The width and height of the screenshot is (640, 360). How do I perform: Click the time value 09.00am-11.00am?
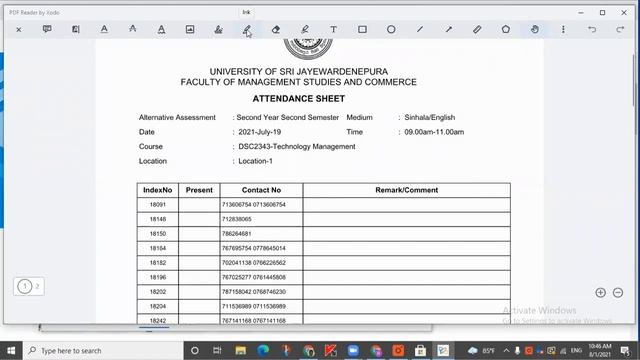pos(434,132)
